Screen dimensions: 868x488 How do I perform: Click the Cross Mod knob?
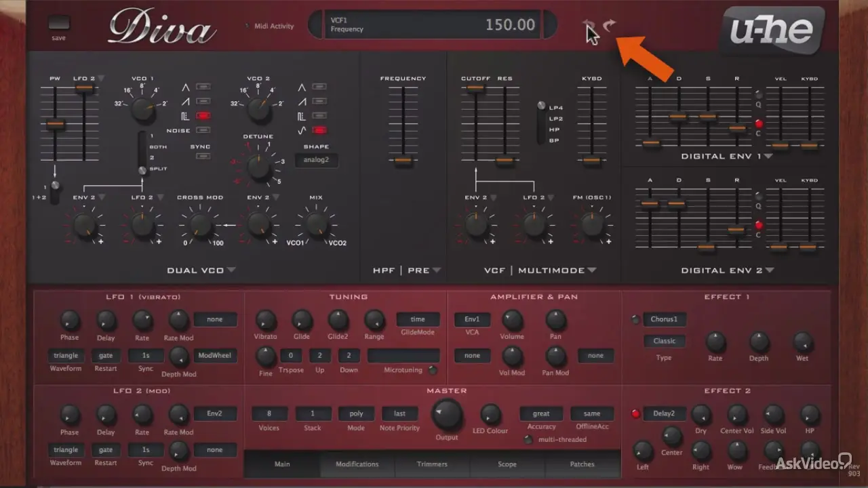pyautogui.click(x=199, y=226)
